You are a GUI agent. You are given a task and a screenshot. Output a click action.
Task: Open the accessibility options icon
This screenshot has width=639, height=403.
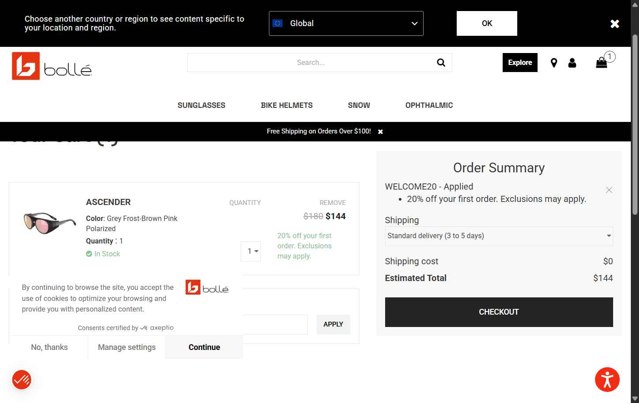tap(607, 379)
